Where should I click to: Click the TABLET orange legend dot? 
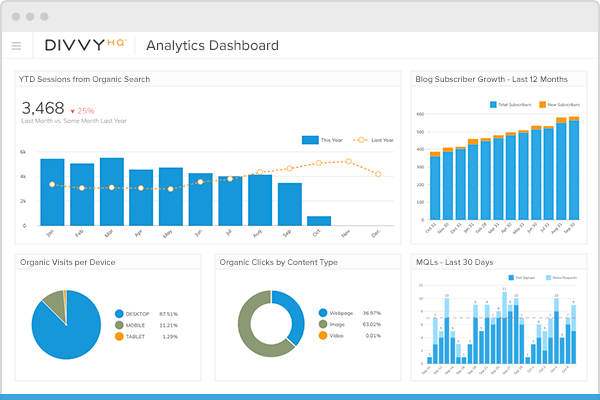pos(120,337)
